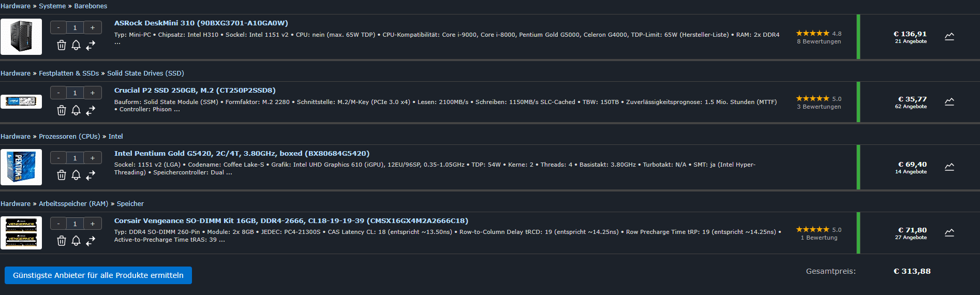Enable price alert bell for Pentium Gold G5420
The image size is (980, 295).
[76, 175]
